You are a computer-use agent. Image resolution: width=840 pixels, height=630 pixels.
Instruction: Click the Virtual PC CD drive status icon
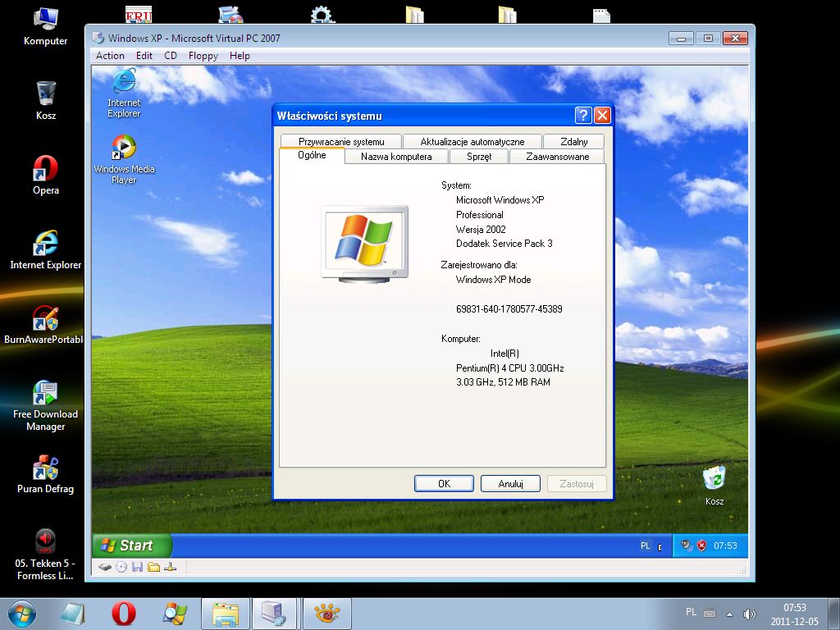point(121,567)
